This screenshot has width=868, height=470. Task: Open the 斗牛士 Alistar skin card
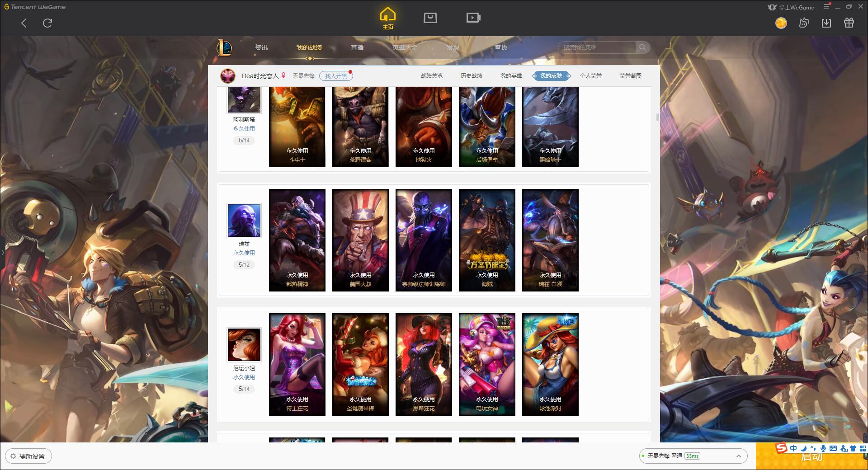coord(297,127)
